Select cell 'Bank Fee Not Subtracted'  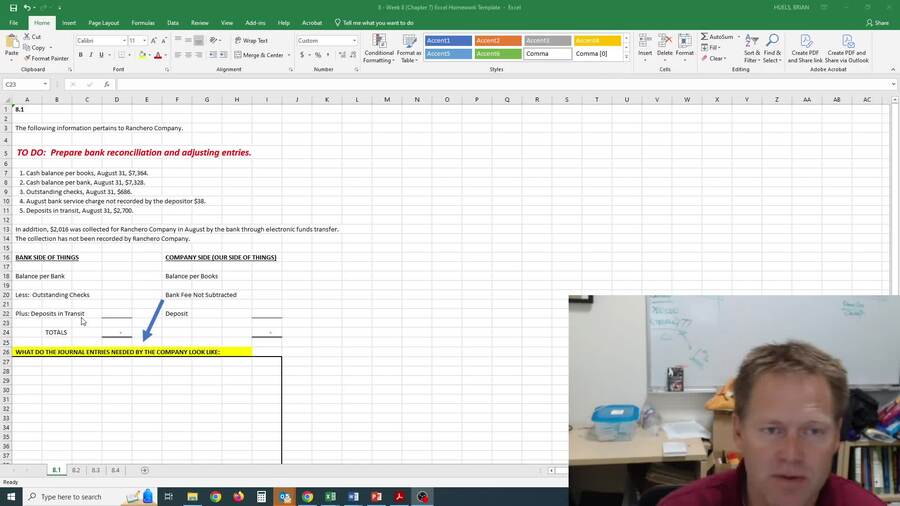[201, 295]
